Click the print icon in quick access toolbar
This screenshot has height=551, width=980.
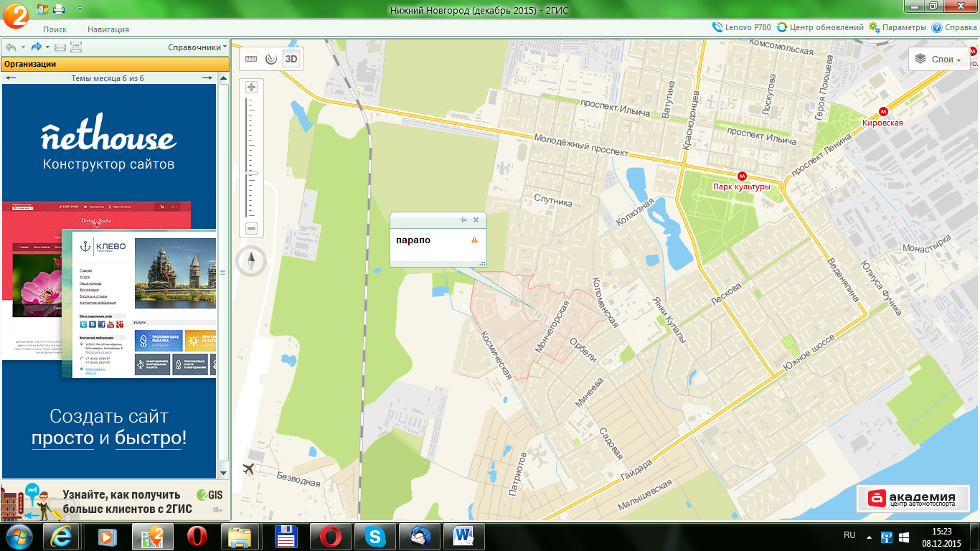pyautogui.click(x=59, y=9)
